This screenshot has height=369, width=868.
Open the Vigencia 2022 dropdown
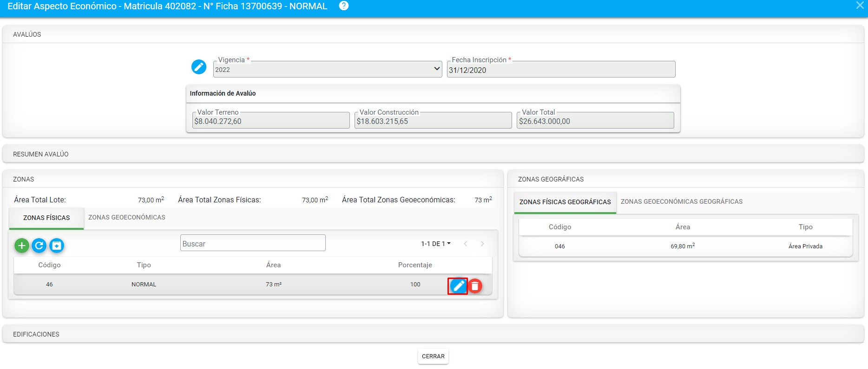[328, 70]
